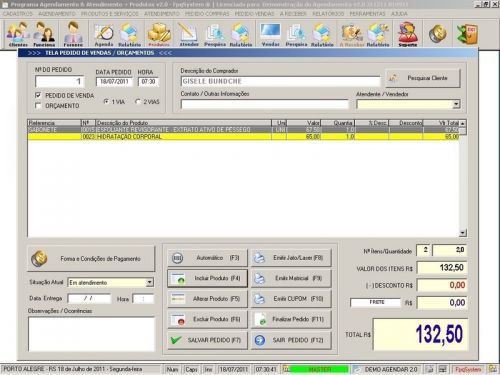Click the Data Entrega field

89,298
